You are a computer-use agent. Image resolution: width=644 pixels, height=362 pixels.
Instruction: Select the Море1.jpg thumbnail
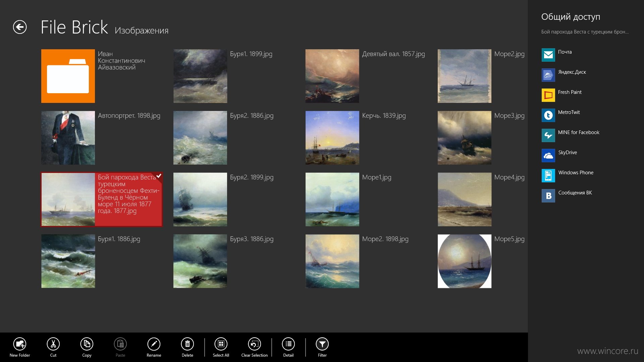tap(332, 199)
